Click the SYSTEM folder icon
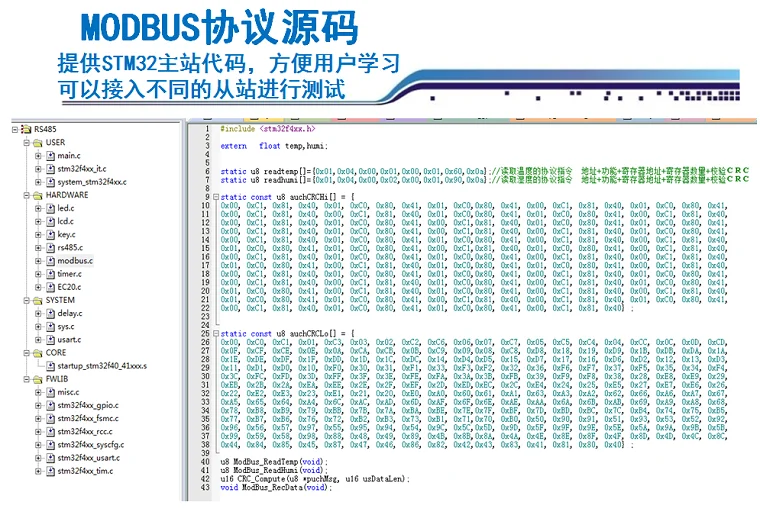Image resolution: width=760 pixels, height=531 pixels. coord(37,300)
